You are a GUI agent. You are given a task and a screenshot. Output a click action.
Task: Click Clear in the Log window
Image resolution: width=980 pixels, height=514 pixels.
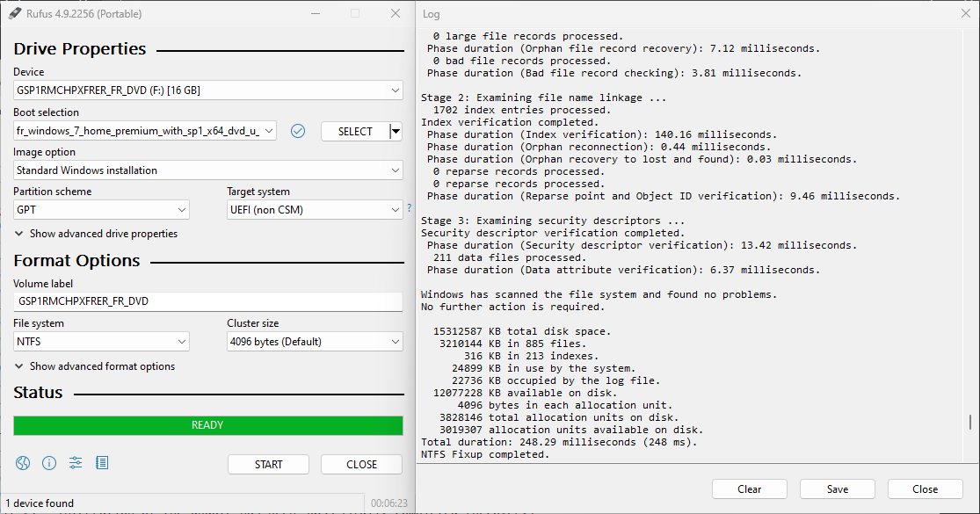pos(750,489)
